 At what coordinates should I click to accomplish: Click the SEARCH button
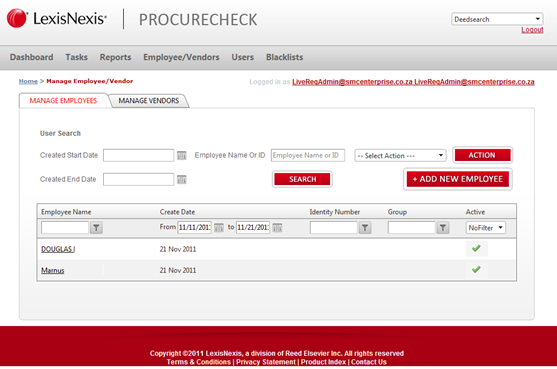click(x=302, y=179)
